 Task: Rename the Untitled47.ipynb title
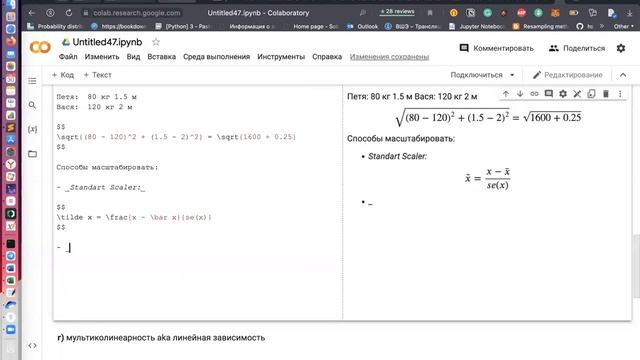pyautogui.click(x=107, y=42)
